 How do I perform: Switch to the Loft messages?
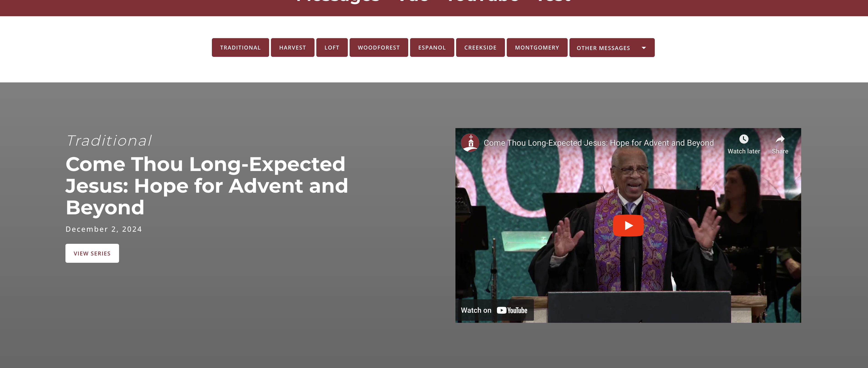[332, 47]
